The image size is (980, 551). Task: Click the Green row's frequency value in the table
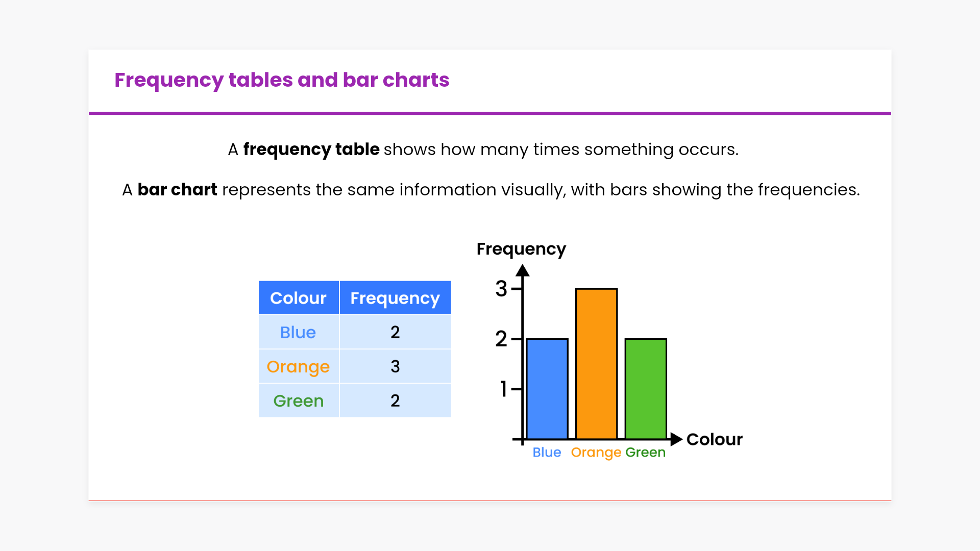click(x=395, y=400)
